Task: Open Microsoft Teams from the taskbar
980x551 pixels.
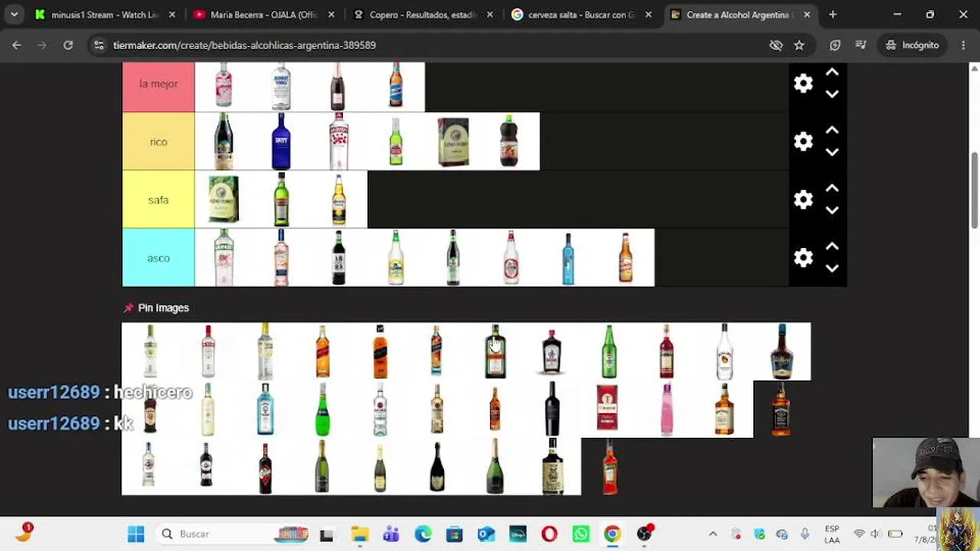Action: pos(391,534)
